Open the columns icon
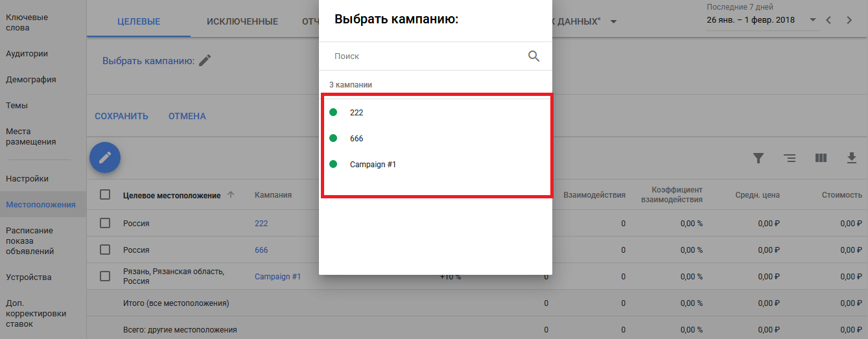This screenshot has width=868, height=339. click(x=821, y=158)
